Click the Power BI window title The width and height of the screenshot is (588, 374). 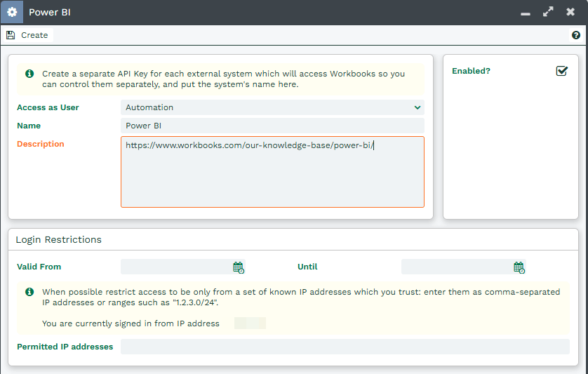point(50,13)
